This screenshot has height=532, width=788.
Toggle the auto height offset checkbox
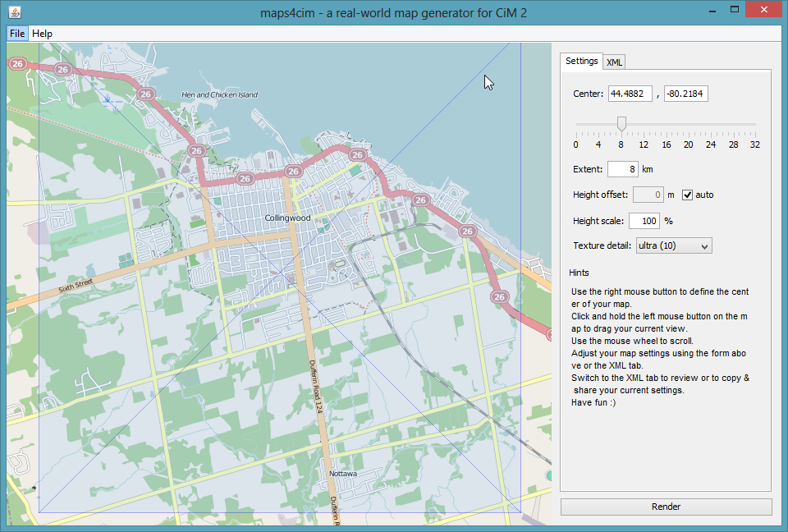click(x=687, y=195)
